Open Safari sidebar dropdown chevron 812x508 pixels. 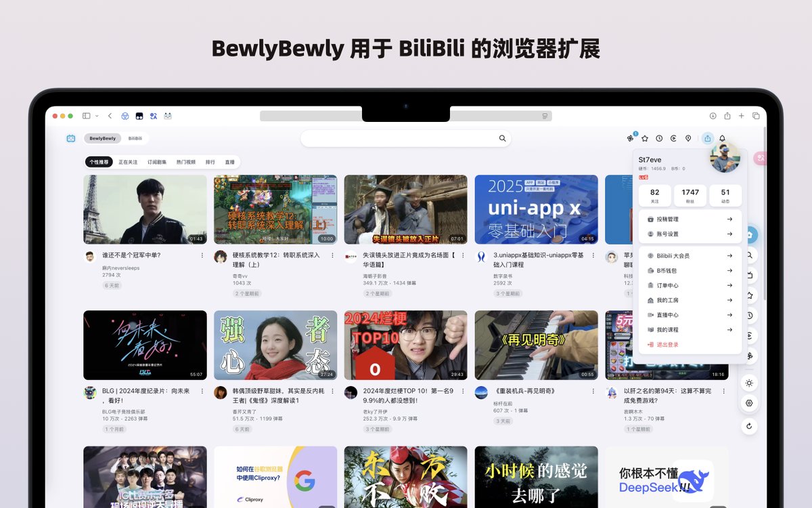coord(97,116)
